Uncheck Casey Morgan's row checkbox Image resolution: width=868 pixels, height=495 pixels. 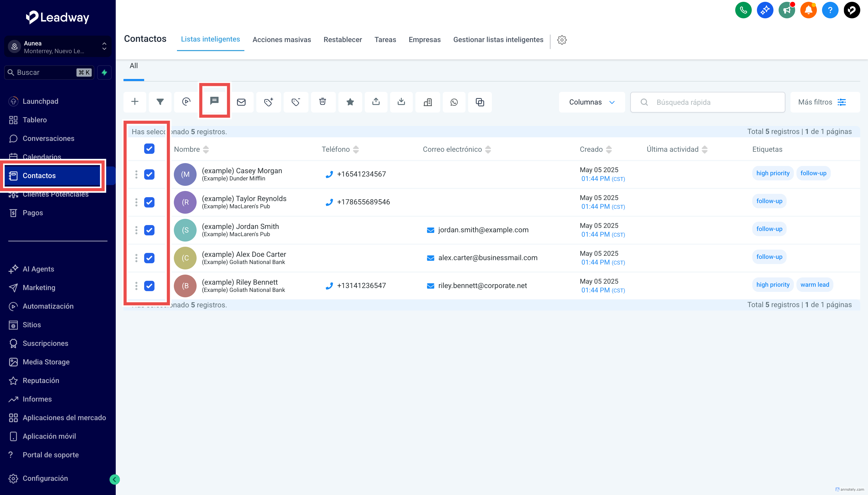(149, 174)
